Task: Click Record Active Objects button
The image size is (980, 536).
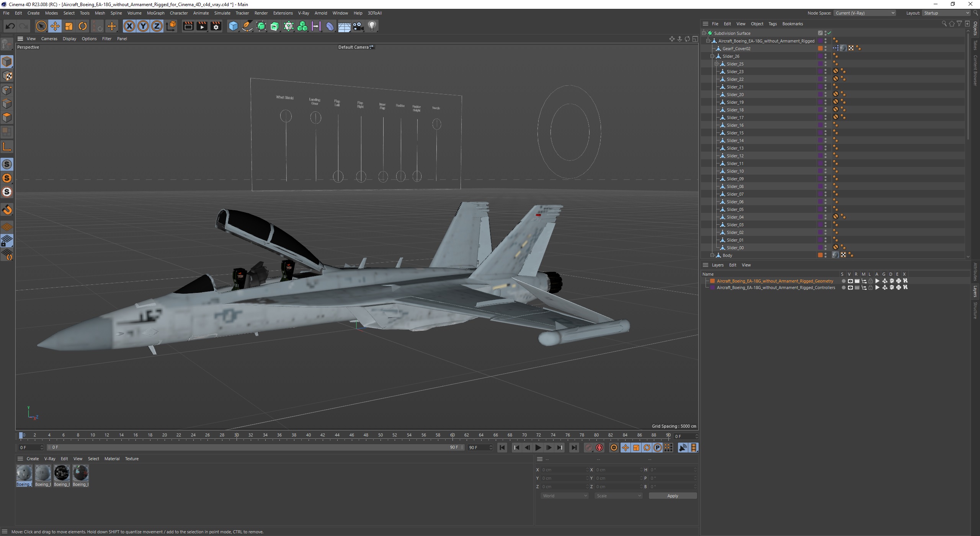Action: coord(589,448)
